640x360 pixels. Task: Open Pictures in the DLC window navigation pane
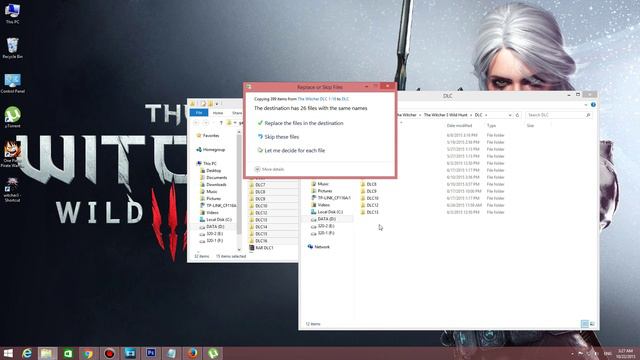pyautogui.click(x=322, y=191)
